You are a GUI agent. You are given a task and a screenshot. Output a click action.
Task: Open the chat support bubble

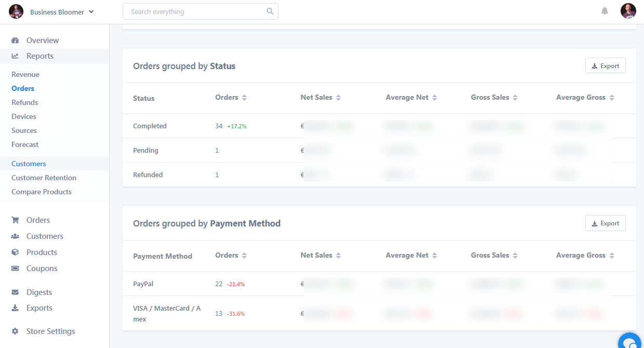click(x=630, y=342)
